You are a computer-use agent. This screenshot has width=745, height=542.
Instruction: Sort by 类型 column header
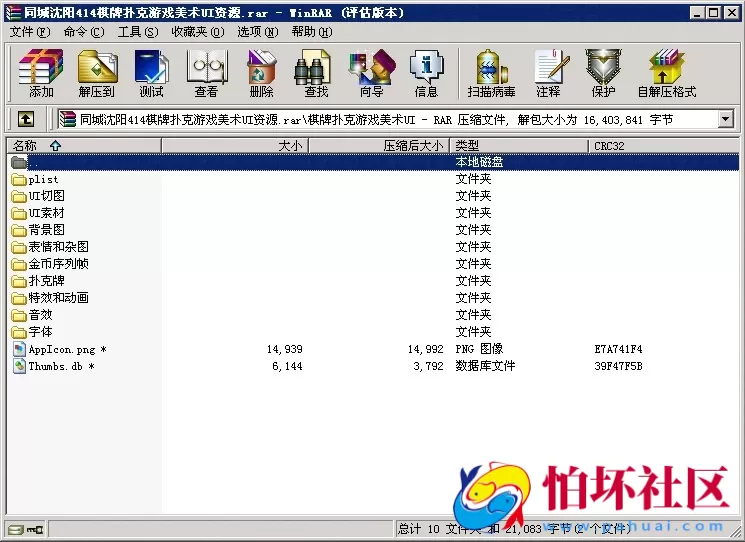tap(519, 145)
